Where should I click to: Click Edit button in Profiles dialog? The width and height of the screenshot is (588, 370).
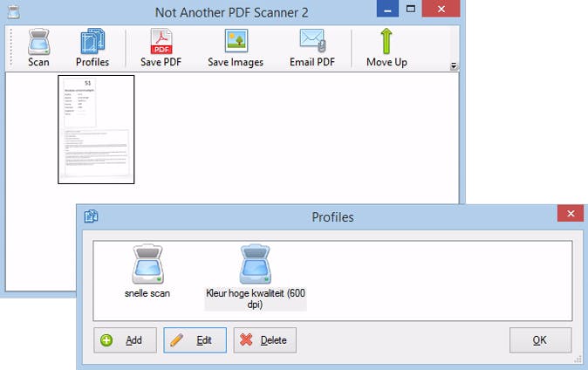click(195, 340)
